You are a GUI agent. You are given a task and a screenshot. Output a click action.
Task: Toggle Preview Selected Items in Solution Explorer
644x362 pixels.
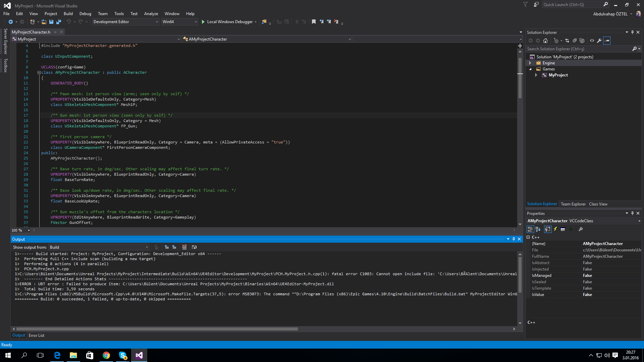click(x=607, y=41)
